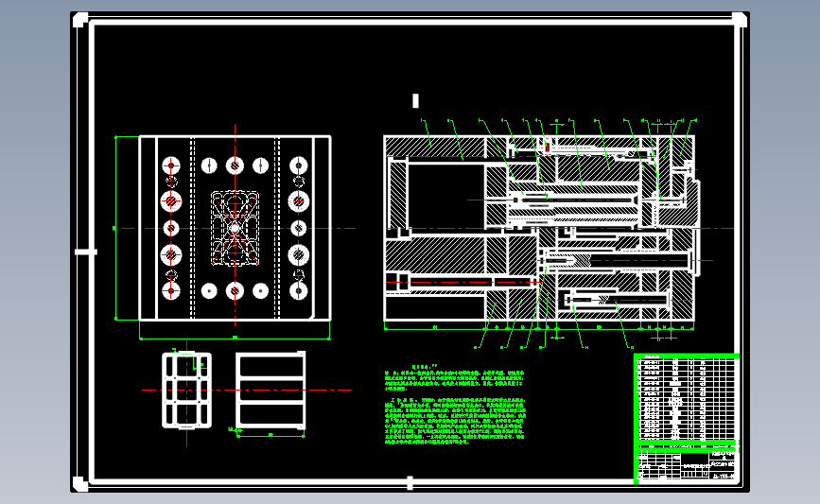Click the central ornate cavity pattern in plan view

click(x=235, y=229)
